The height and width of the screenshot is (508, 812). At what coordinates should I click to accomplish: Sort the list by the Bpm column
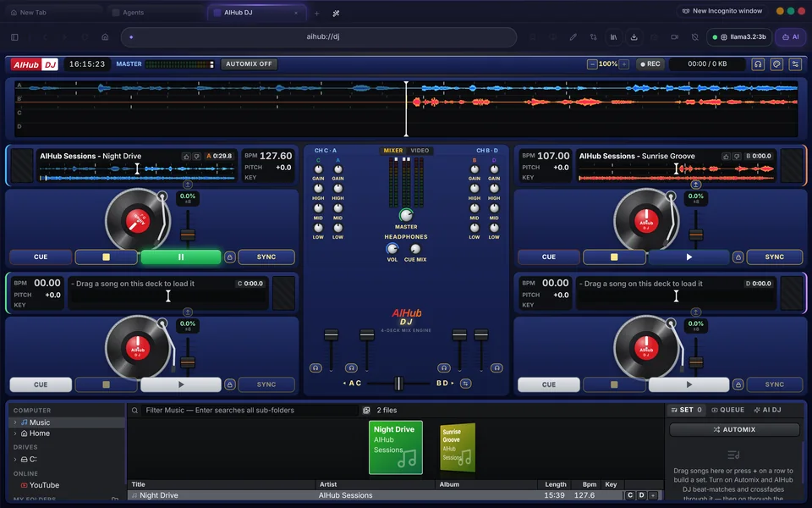point(590,484)
